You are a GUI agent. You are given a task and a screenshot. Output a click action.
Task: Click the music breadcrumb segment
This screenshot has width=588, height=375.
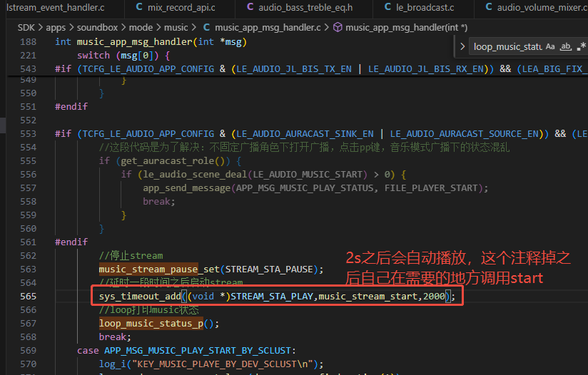tap(176, 28)
